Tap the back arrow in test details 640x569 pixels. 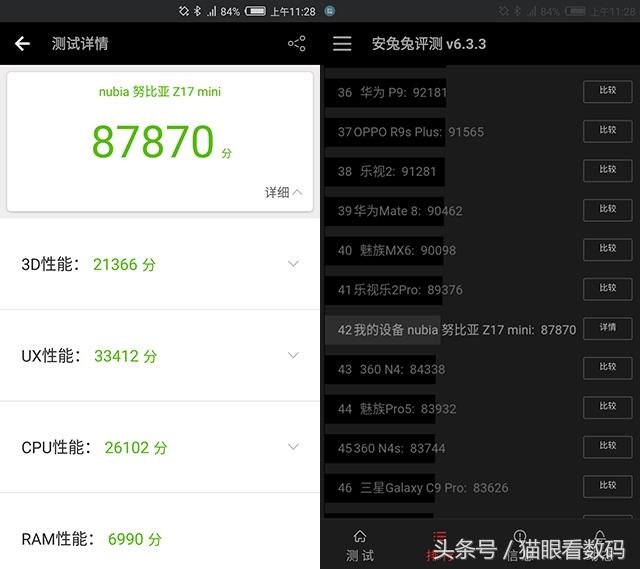[22, 43]
